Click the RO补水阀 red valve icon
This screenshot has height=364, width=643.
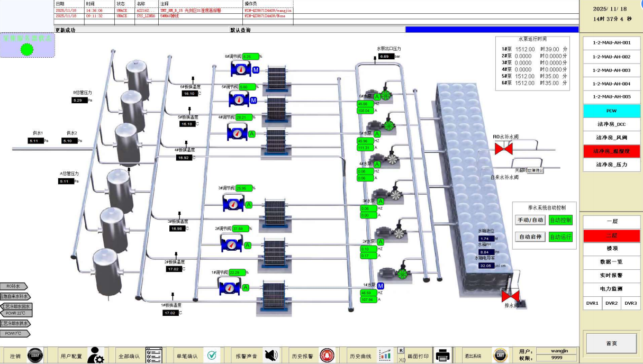(x=503, y=149)
